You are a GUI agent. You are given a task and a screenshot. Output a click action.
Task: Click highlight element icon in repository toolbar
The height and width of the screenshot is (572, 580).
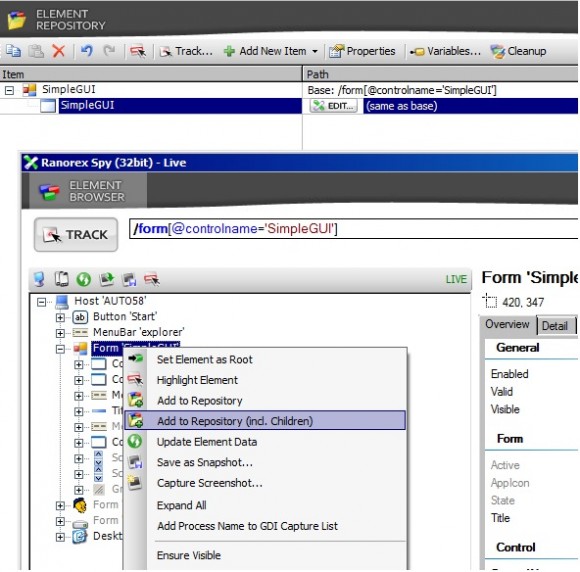138,51
